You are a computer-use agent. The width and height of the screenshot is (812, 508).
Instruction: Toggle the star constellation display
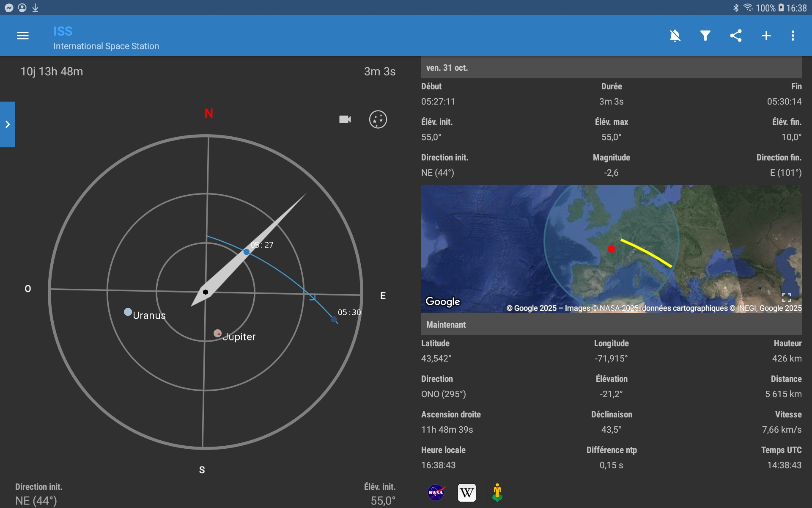pos(378,119)
